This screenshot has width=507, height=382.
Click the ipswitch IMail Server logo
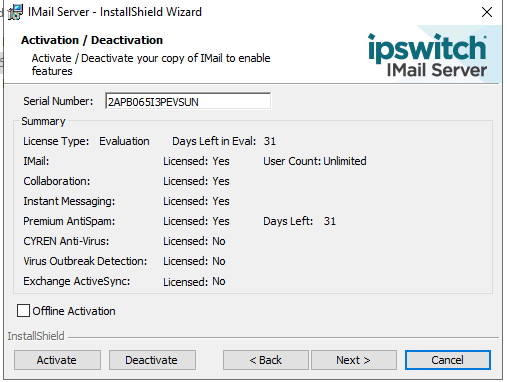tap(428, 55)
